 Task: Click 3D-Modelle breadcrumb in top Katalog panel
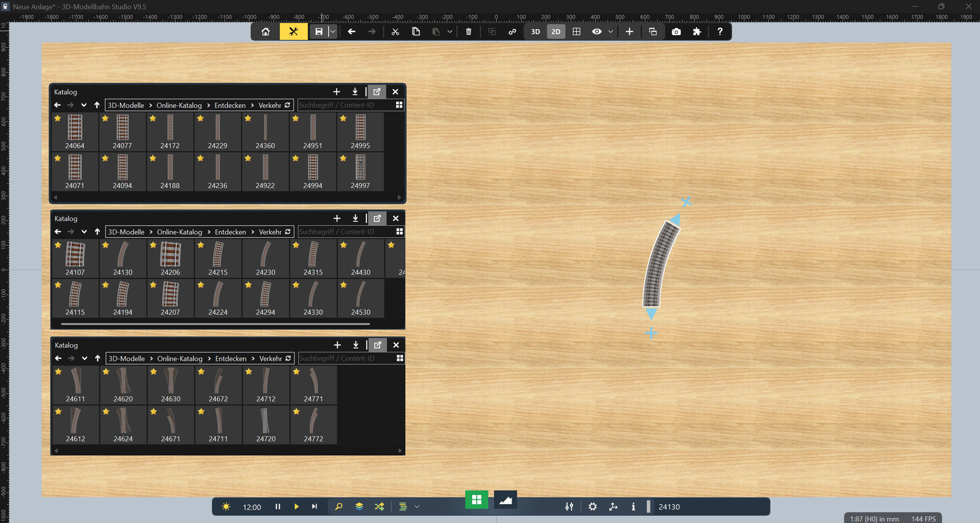coord(126,105)
